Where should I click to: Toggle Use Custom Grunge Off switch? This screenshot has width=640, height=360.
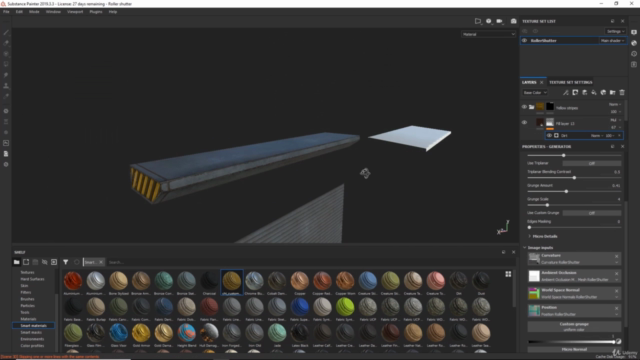pos(592,213)
